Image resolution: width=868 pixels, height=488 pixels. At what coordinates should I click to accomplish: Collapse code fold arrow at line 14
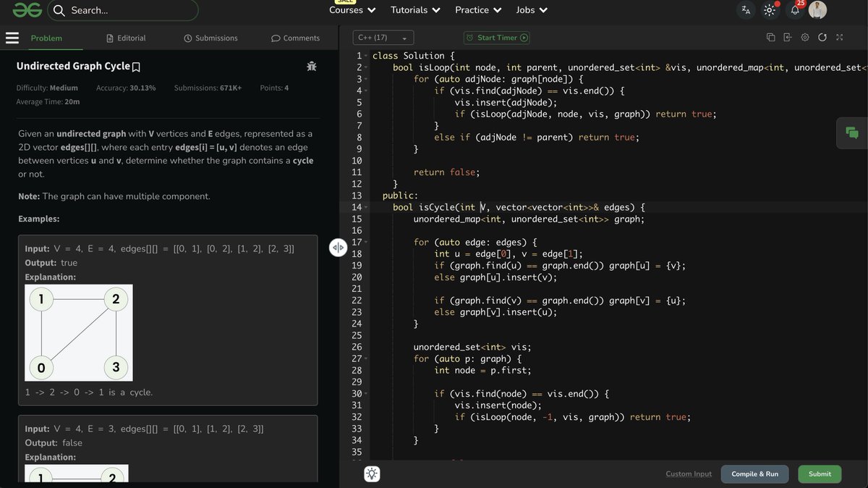366,207
